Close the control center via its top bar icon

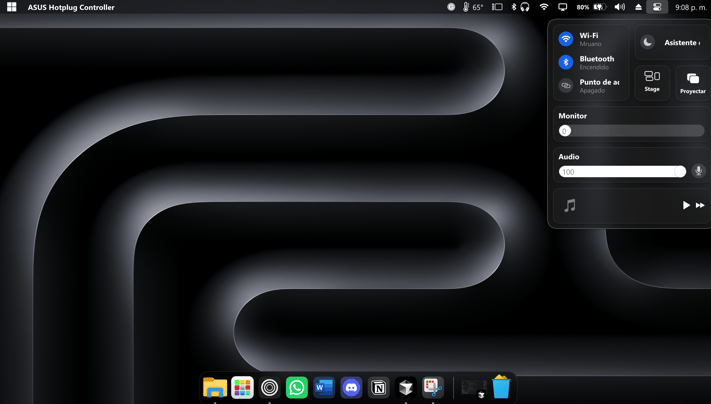[657, 7]
